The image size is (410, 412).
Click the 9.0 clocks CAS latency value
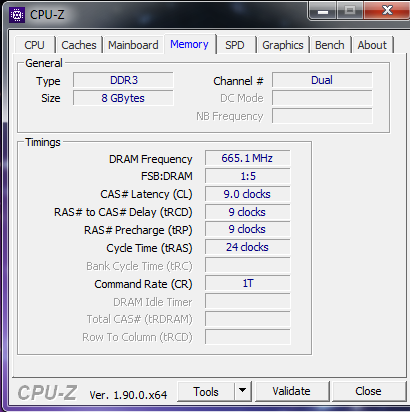point(247,194)
